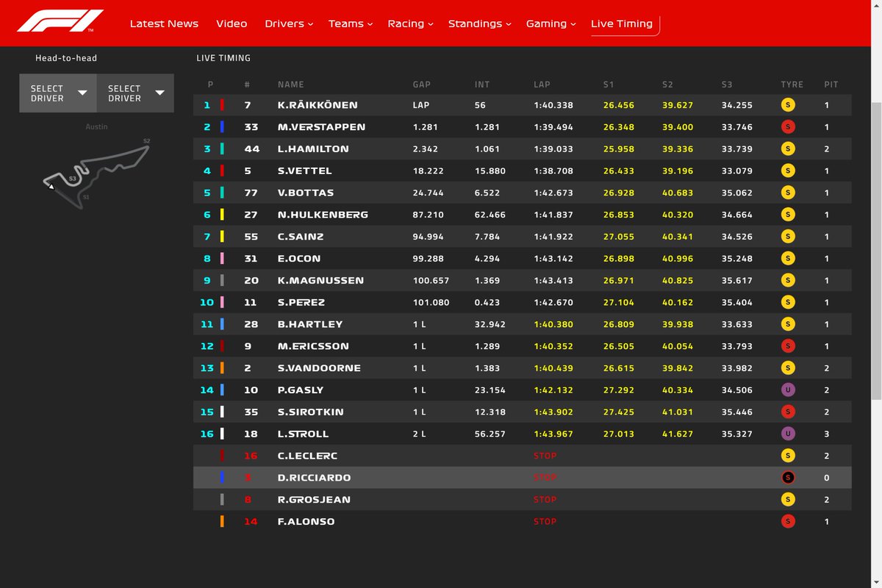The image size is (882, 588).
Task: Click the page vertical scrollbar
Action: pos(876,250)
